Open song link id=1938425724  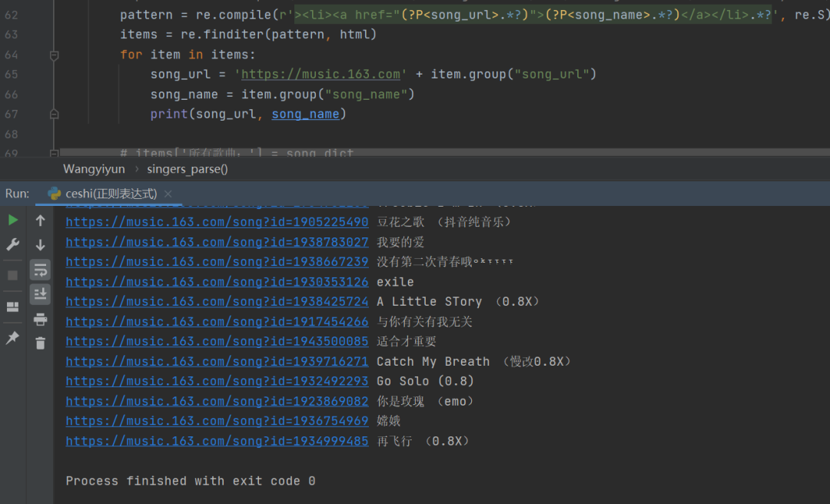coord(217,301)
